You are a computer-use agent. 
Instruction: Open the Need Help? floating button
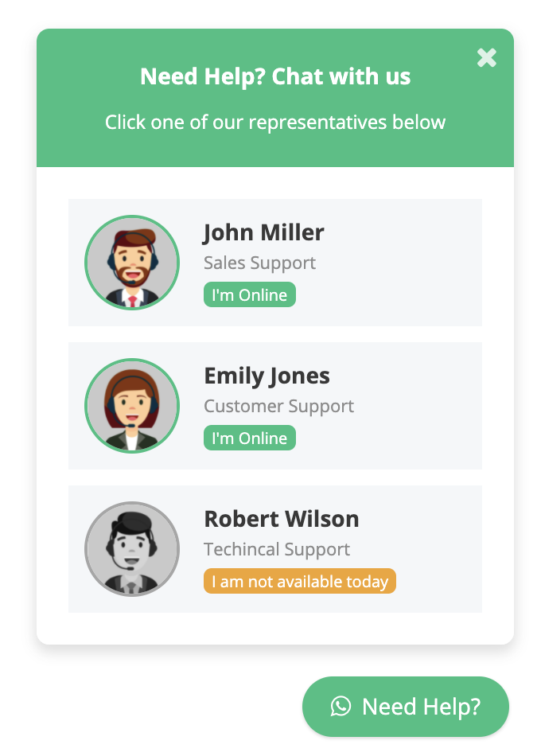[x=406, y=707]
